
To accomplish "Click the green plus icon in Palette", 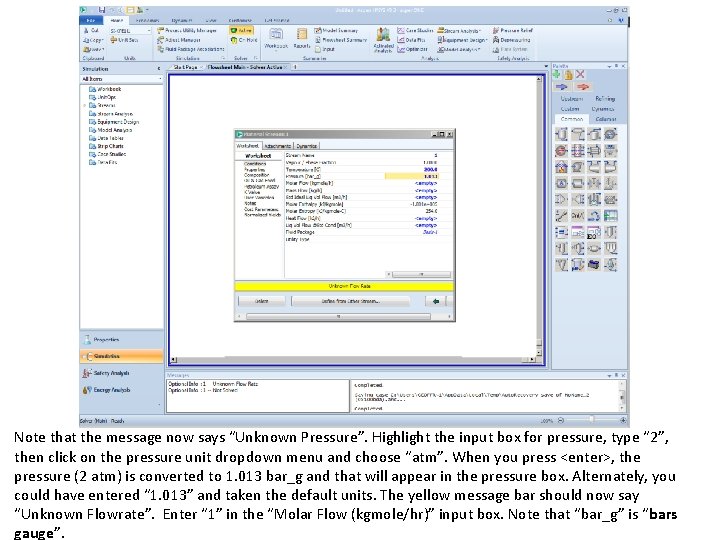I will click(x=557, y=74).
